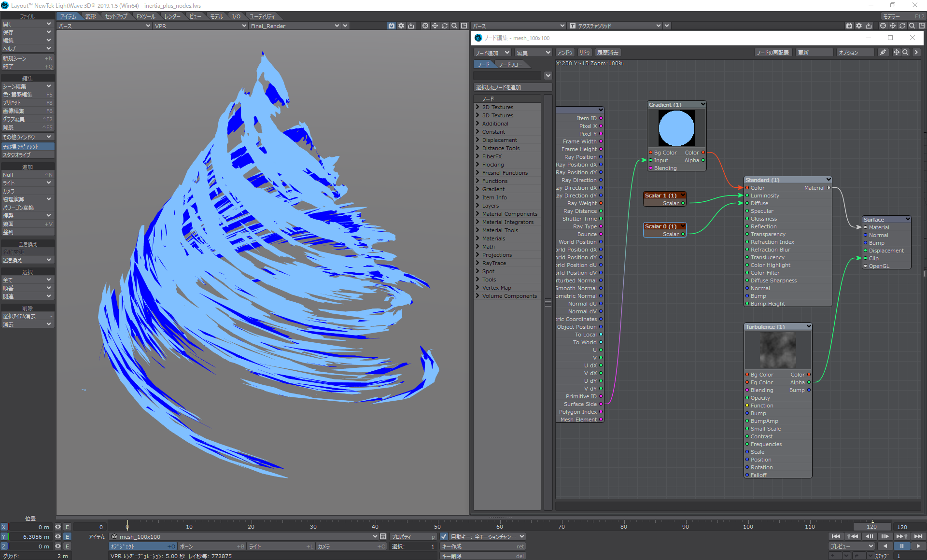Click the viewport settings gear icon in left viewport
927x560 pixels.
pos(401,26)
